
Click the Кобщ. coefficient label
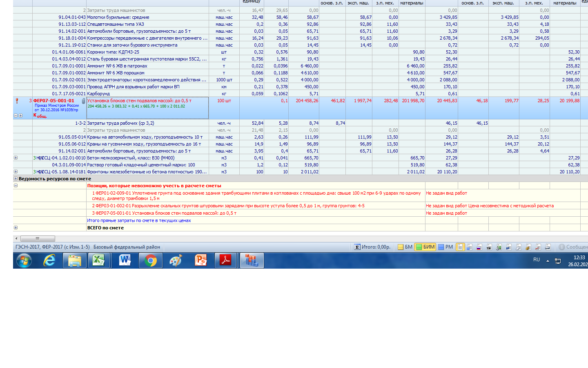click(40, 116)
